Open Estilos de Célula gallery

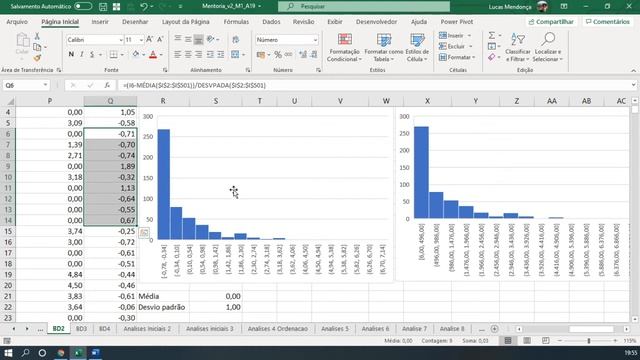tap(417, 48)
